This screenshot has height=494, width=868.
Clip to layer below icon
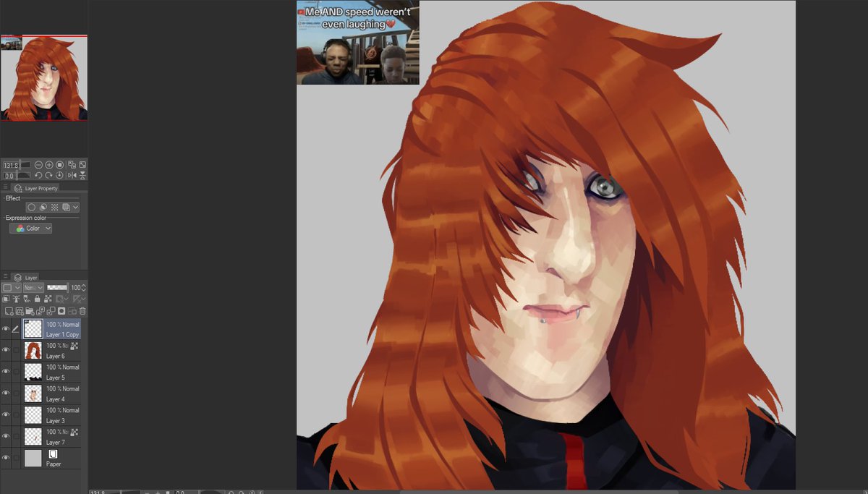point(6,299)
